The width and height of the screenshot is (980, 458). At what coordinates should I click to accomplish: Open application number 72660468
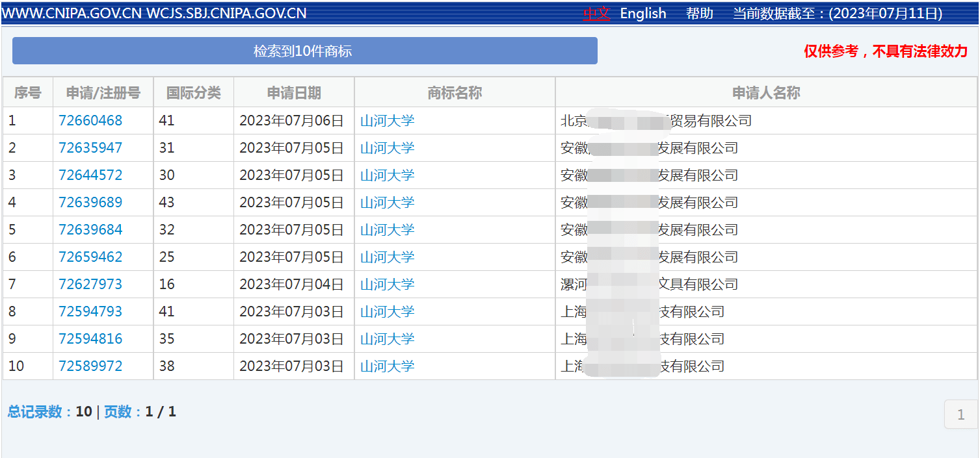(90, 121)
